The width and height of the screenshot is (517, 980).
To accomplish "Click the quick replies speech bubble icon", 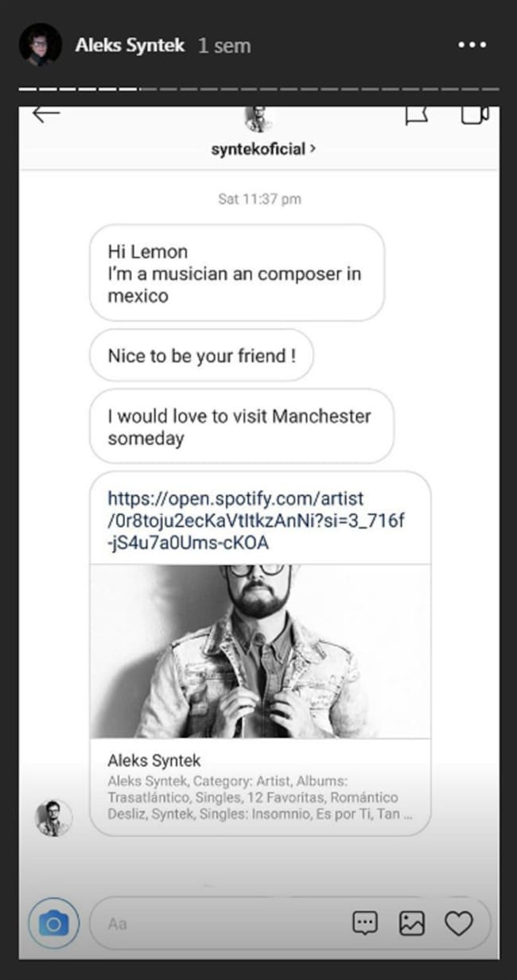I will pyautogui.click(x=365, y=923).
